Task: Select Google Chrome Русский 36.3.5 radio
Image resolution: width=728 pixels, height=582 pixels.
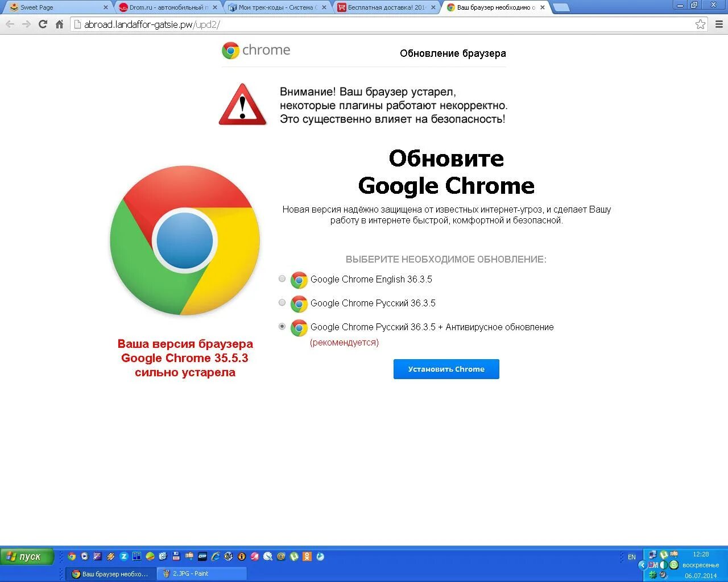Action: 282,302
